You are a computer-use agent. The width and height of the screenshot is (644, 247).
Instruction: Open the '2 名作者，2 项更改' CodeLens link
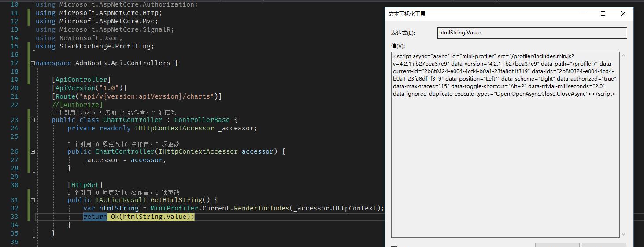click(148, 113)
